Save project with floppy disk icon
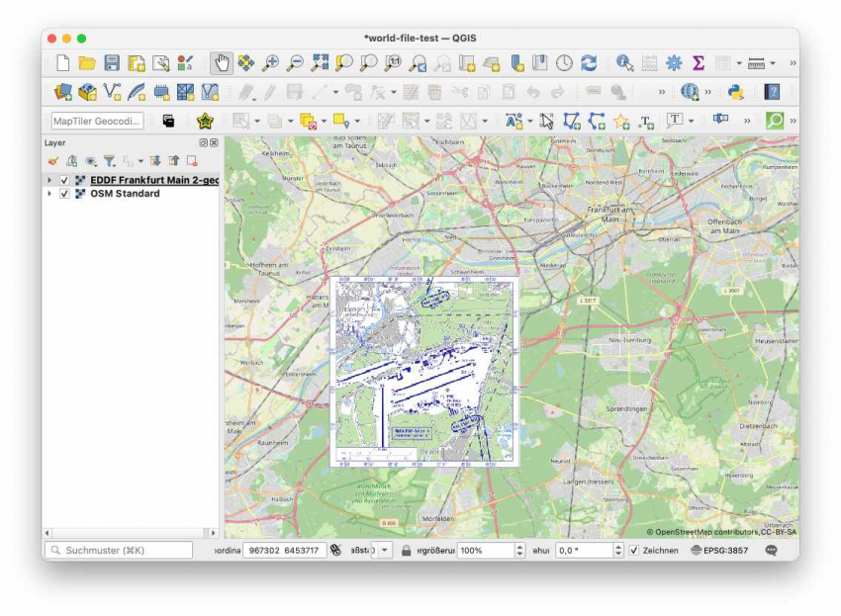841x616 pixels. pos(112,63)
